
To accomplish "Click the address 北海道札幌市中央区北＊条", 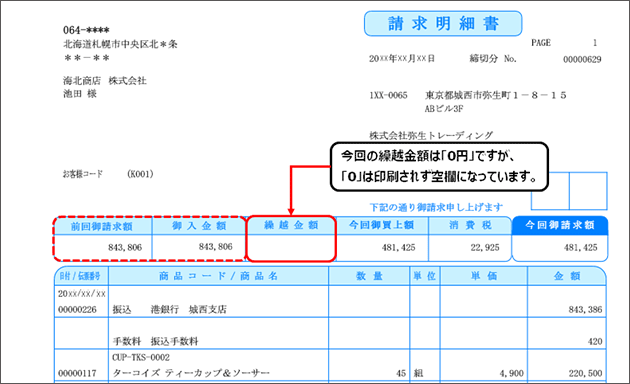I will point(120,44).
